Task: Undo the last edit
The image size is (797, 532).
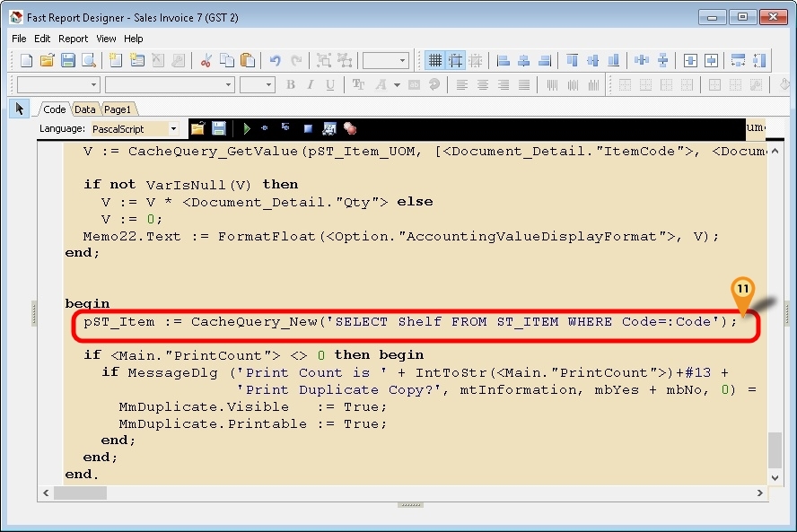Action: [276, 60]
